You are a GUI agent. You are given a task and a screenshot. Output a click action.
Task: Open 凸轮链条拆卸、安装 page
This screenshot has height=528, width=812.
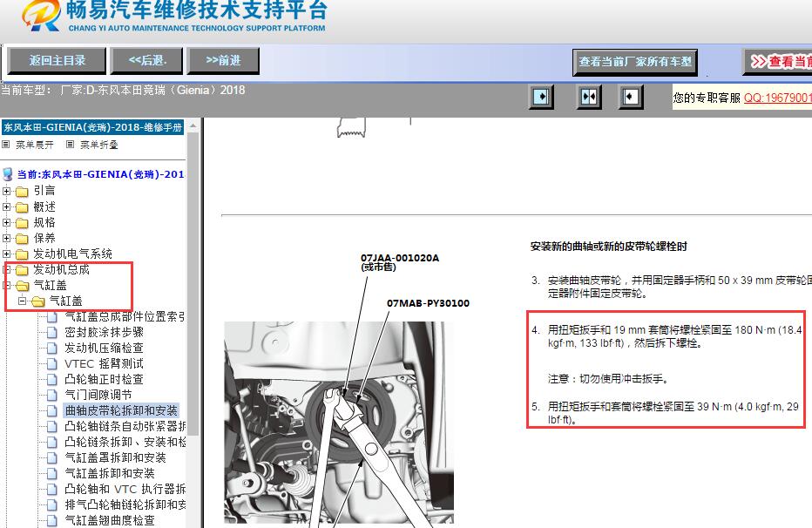tap(125, 442)
